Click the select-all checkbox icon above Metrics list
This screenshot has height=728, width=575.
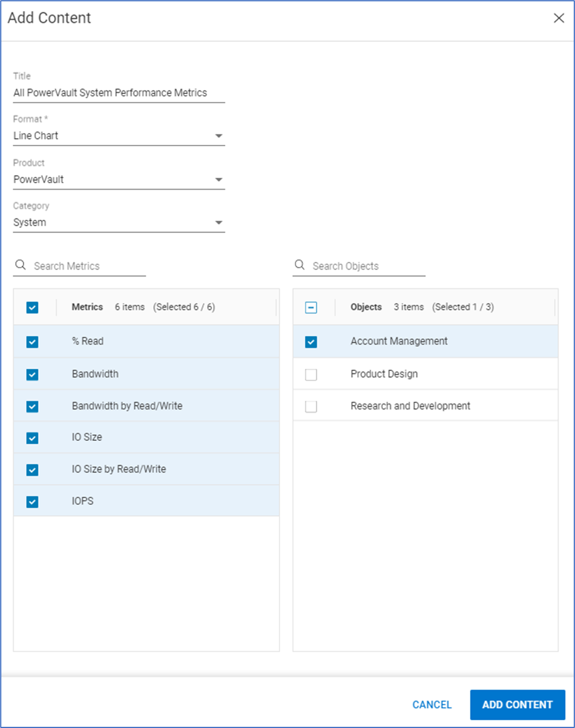pos(32,307)
